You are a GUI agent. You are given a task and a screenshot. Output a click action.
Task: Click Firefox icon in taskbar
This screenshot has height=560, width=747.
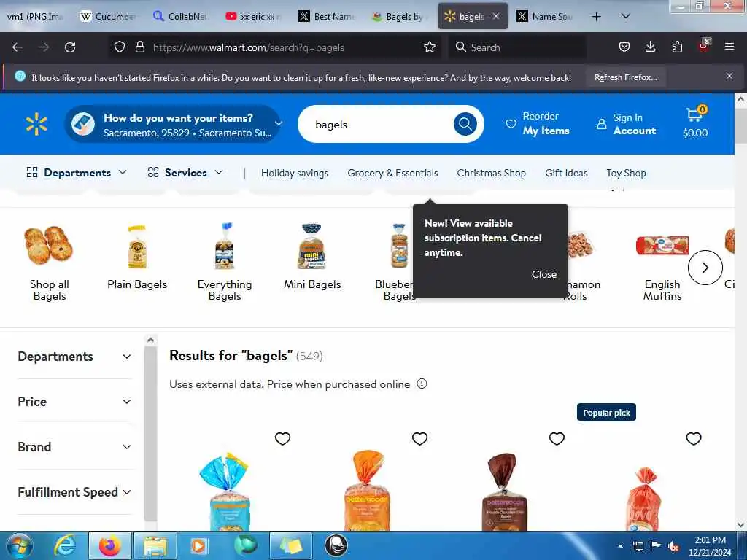(x=109, y=545)
